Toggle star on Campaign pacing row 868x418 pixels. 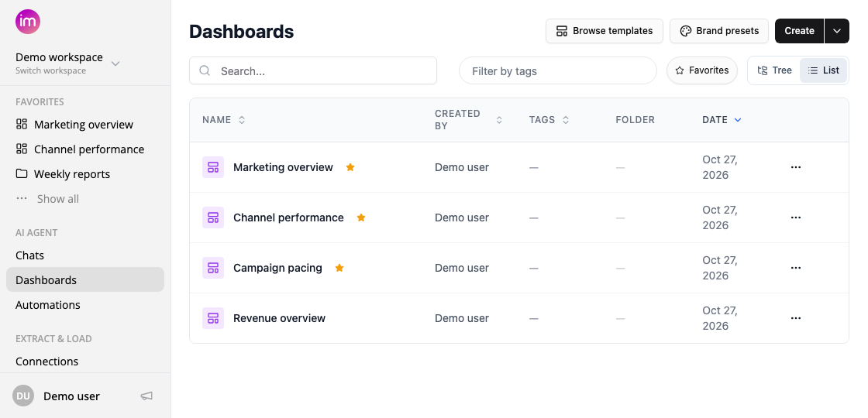point(339,268)
